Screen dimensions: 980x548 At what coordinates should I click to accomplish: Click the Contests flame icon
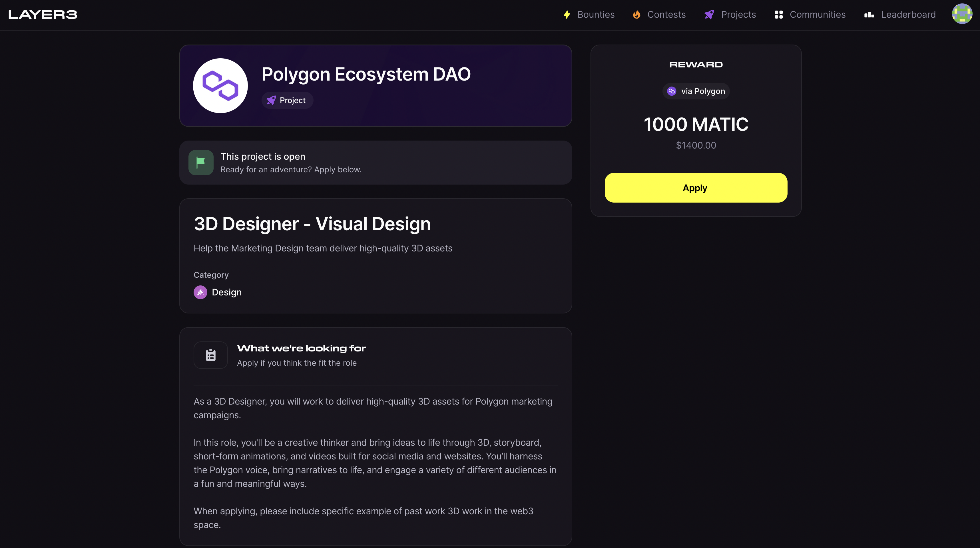636,15
